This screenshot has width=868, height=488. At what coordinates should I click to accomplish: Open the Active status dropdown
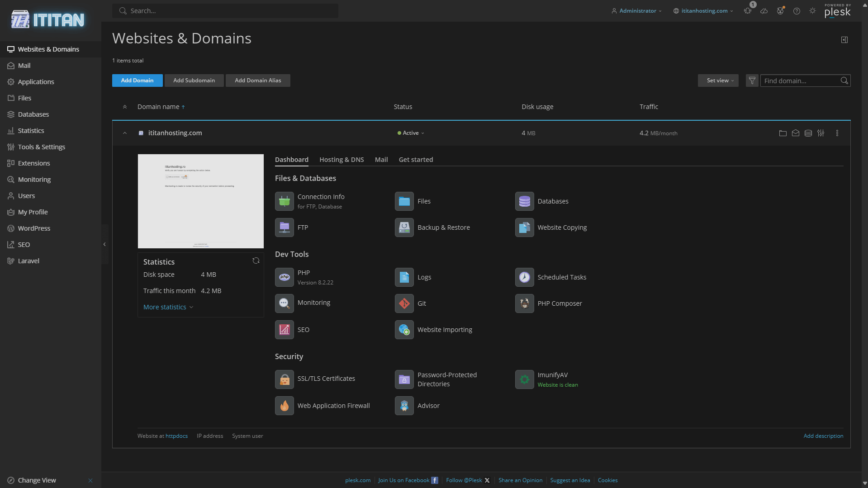click(411, 133)
